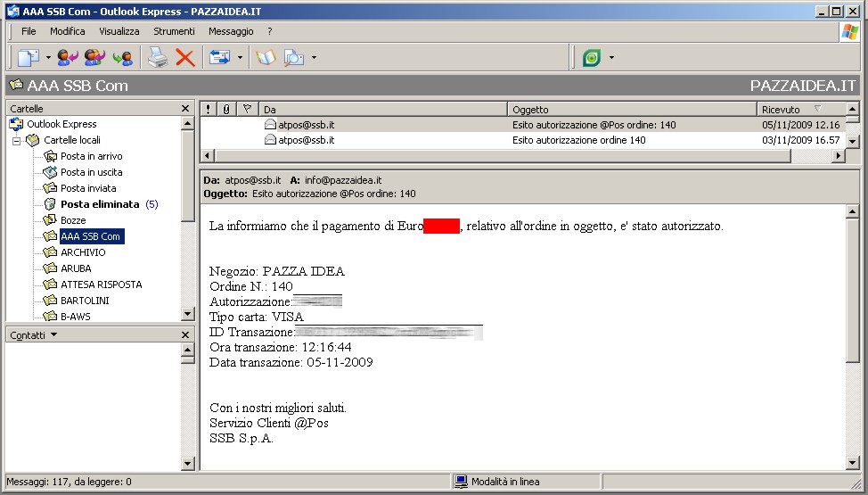The height and width of the screenshot is (495, 868).
Task: Sort messages by the Ricevuto column
Action: [x=801, y=109]
